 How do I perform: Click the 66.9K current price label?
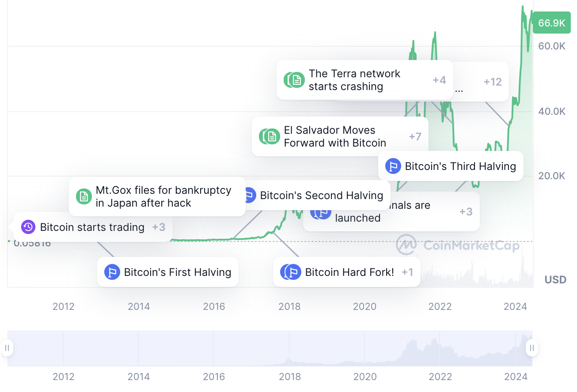click(552, 23)
